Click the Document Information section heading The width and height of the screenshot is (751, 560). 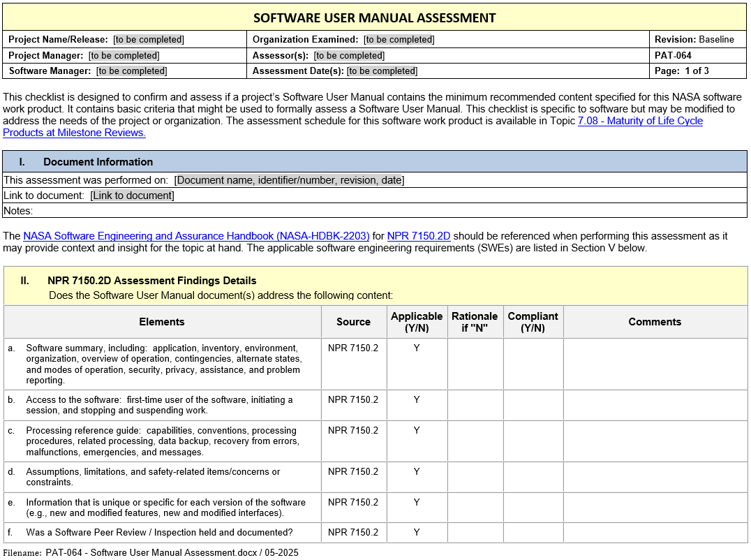98,162
